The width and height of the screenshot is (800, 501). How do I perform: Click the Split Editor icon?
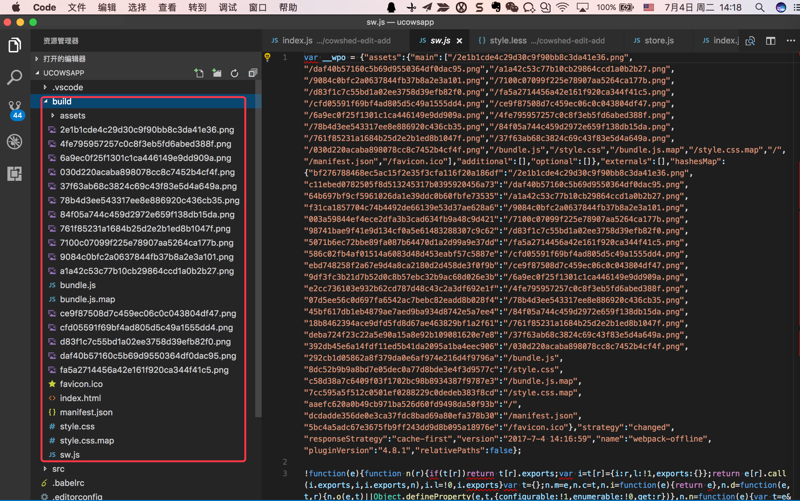coord(771,41)
